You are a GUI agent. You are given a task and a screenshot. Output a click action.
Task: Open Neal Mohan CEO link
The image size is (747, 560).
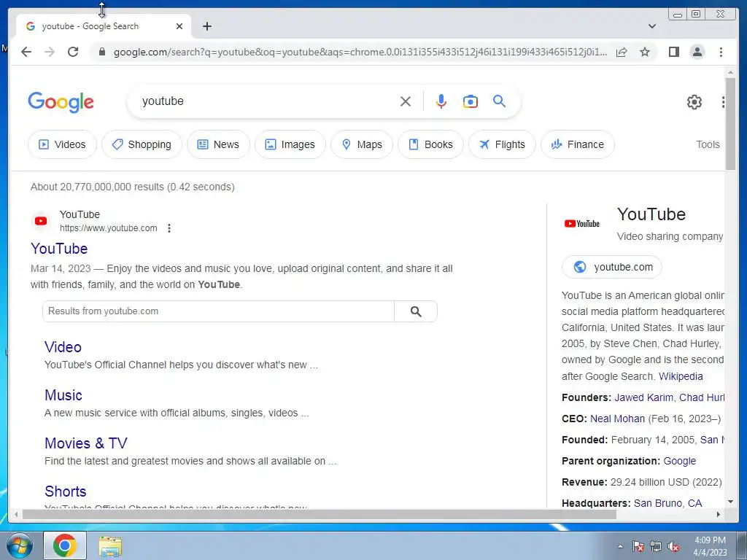617,419
